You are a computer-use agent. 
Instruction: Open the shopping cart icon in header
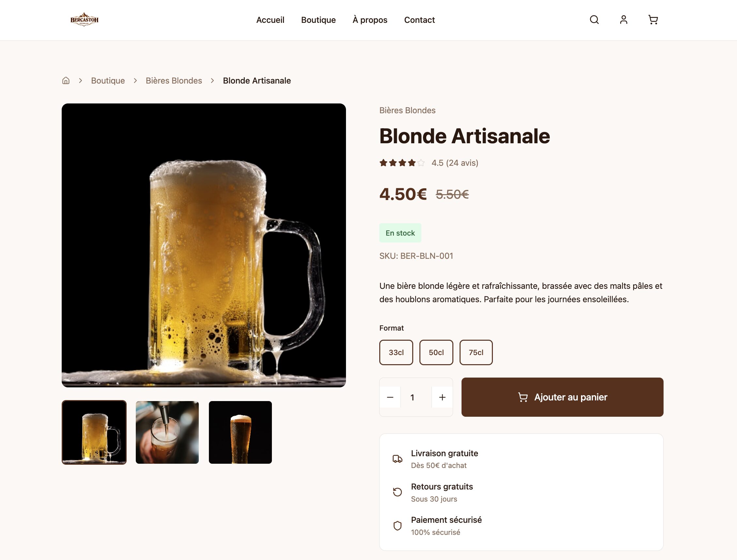(x=653, y=20)
